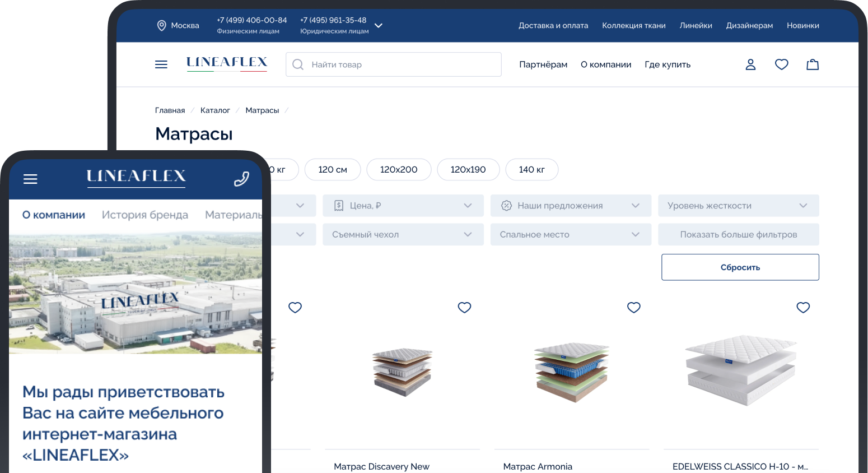Select the 120x200 size filter chip
The image size is (868, 473).
click(399, 170)
